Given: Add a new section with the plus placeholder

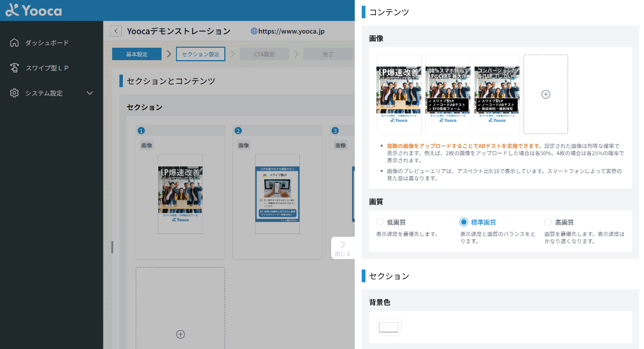Looking at the screenshot, I should [x=180, y=334].
